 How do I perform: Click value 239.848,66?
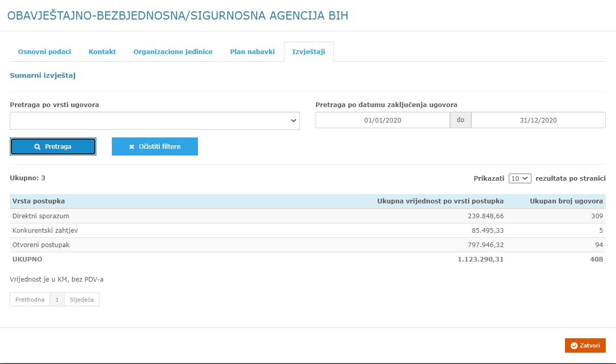(x=486, y=216)
